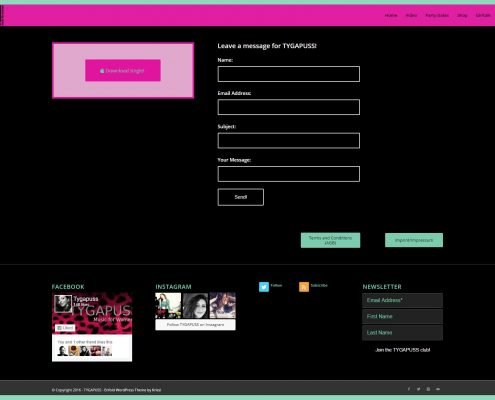495x400 pixels.
Task: Click the INSTAGRAM widget heading
Action: click(x=173, y=287)
